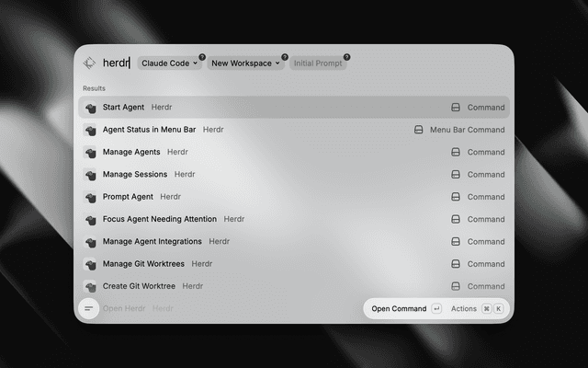Click command type icon in Manage Agent Integrations row
This screenshot has height=368, width=588.
point(456,241)
